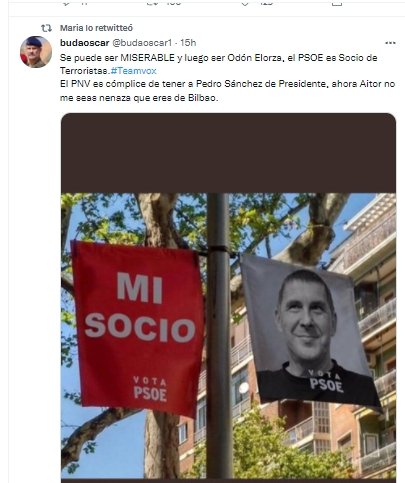405x483 pixels.
Task: Click the @budaoscar1 handle
Action: 142,43
